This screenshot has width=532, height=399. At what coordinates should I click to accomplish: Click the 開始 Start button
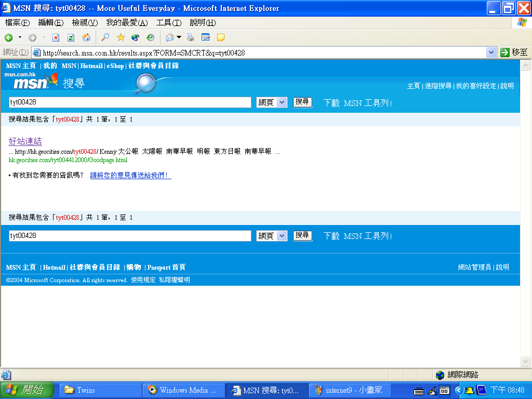point(27,390)
